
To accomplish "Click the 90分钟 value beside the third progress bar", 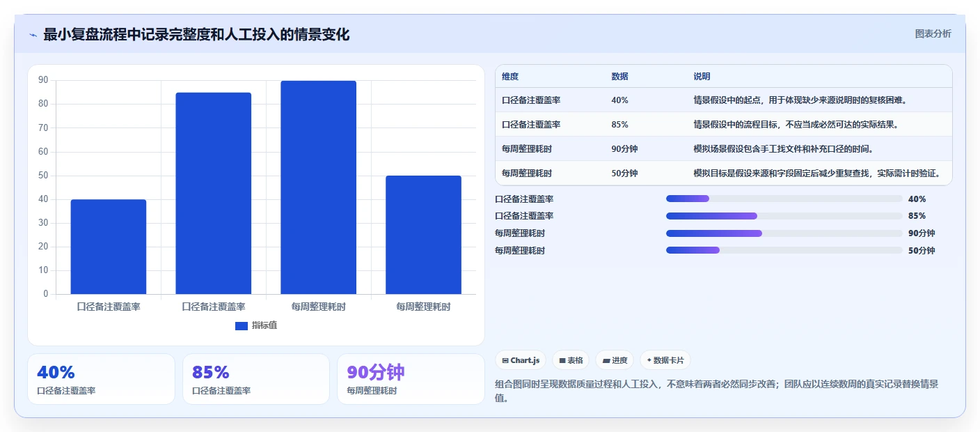I will coord(922,233).
